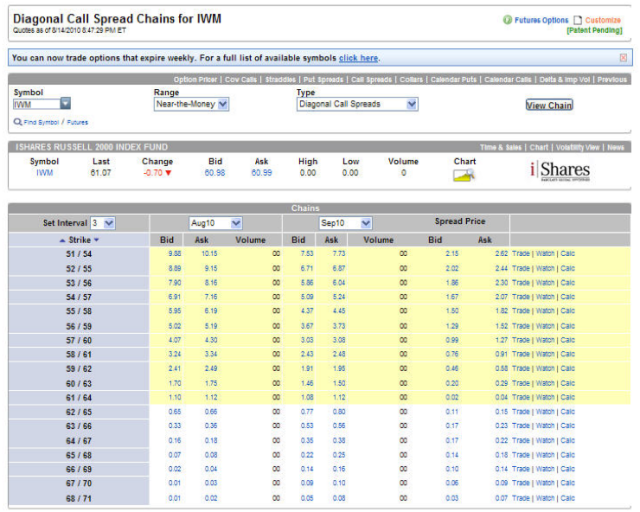Open Volatility View link
Image resolution: width=640 pixels, height=512 pixels.
coord(578,147)
